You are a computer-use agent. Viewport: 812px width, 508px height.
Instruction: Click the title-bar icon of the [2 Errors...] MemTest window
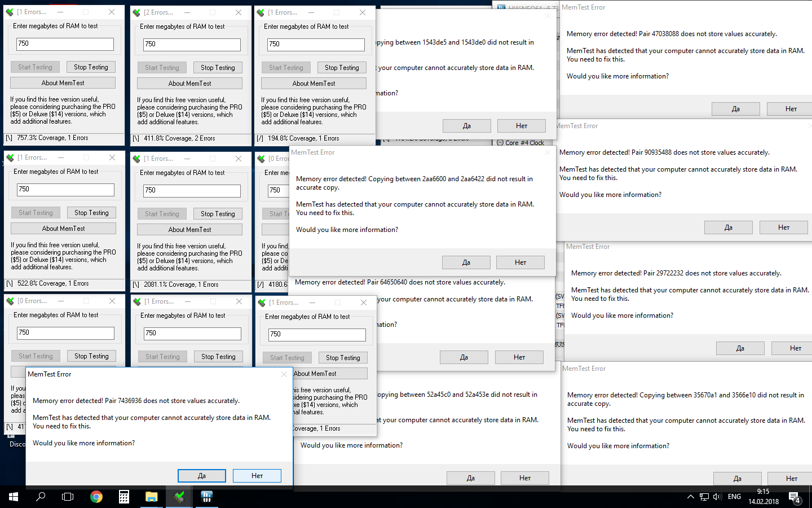tap(136, 12)
